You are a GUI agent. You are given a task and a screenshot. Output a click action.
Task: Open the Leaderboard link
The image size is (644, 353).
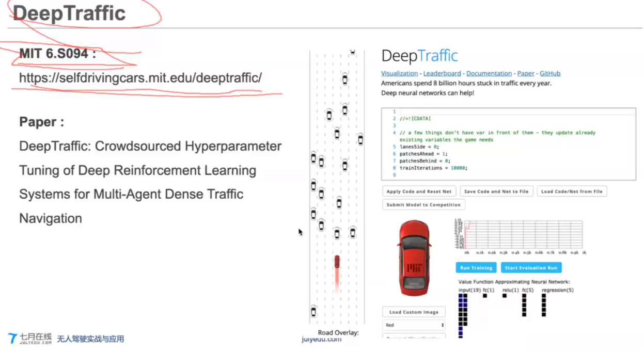coord(442,73)
